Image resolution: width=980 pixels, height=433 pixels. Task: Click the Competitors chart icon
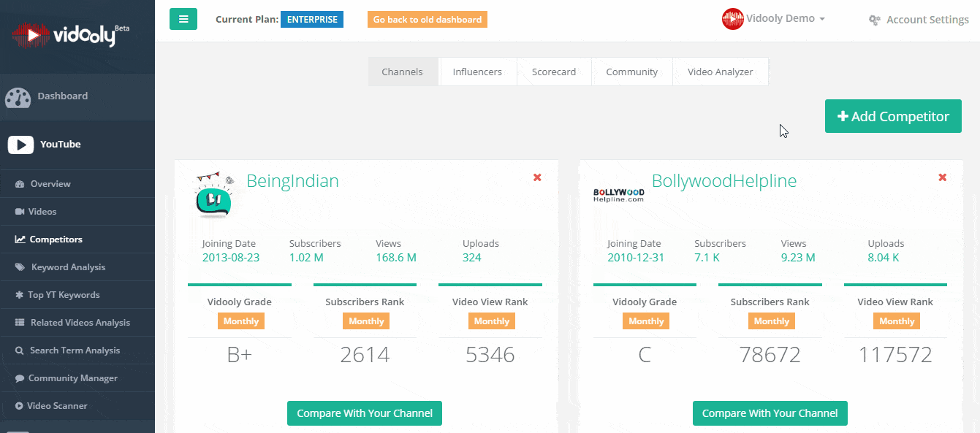20,240
